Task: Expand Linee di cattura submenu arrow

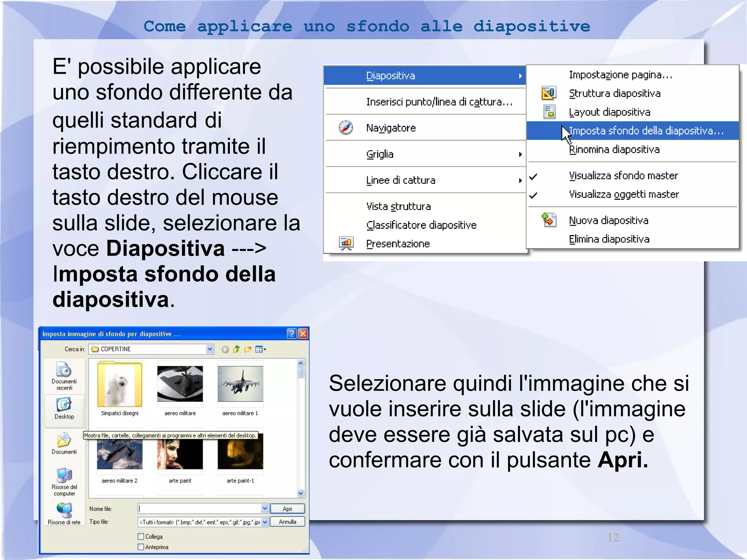Action: tap(520, 180)
